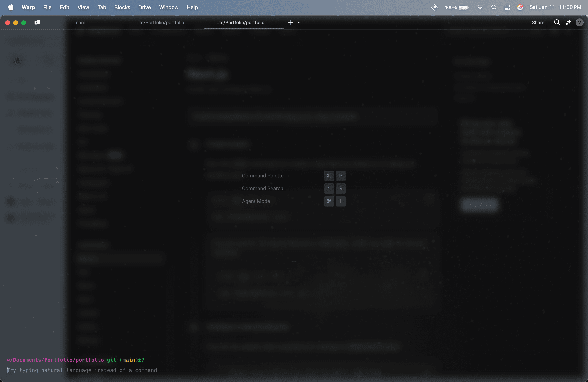This screenshot has width=588, height=382.
Task: Click the I key badge
Action: click(x=341, y=201)
